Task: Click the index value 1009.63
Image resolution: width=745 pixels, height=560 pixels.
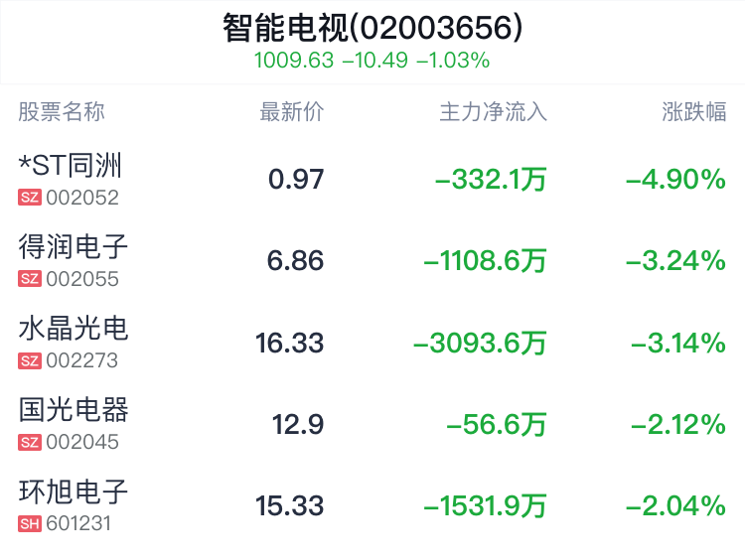Action: click(294, 61)
